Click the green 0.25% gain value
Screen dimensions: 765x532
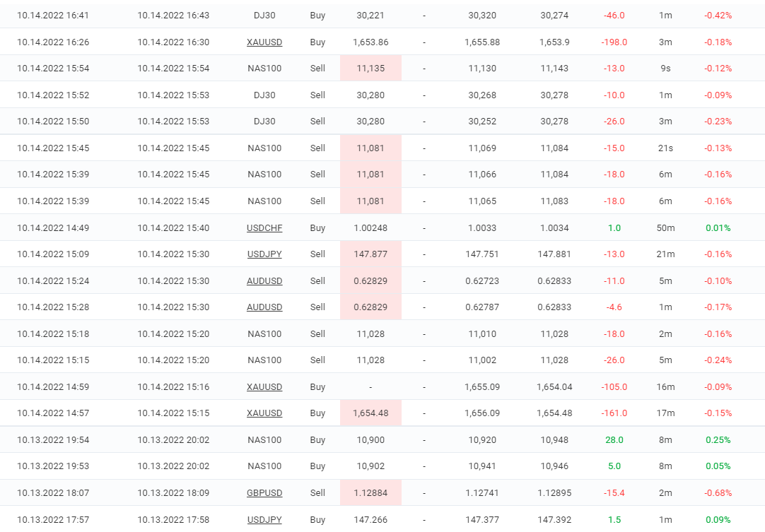click(x=718, y=439)
